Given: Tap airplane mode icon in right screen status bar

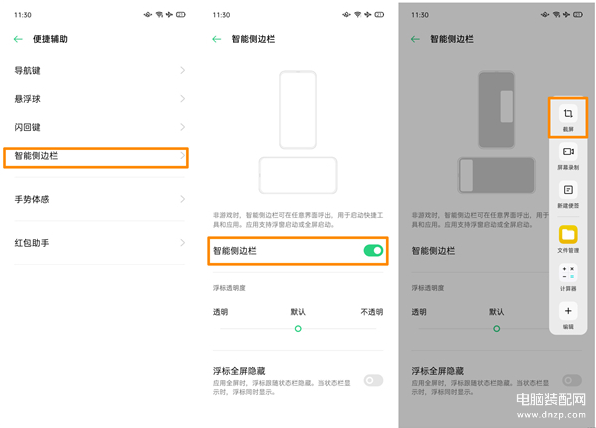Looking at the screenshot, I should click(566, 15).
